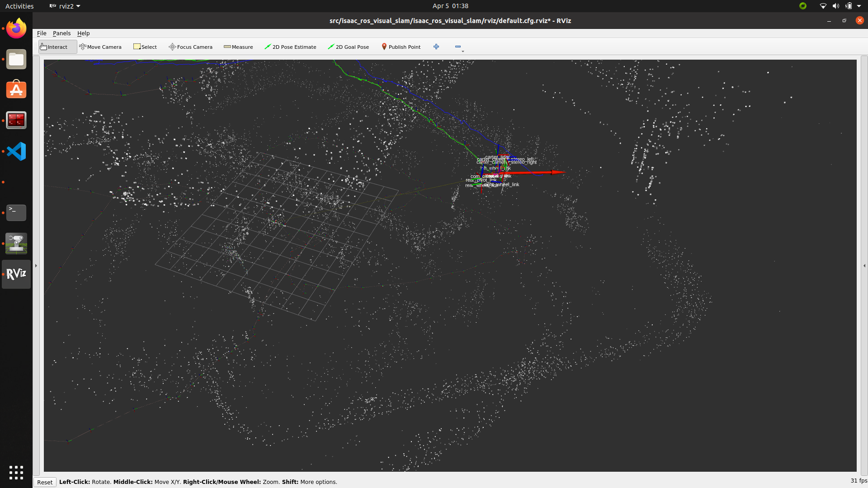
Task: Activate the Focus Camera tool
Action: (x=190, y=47)
